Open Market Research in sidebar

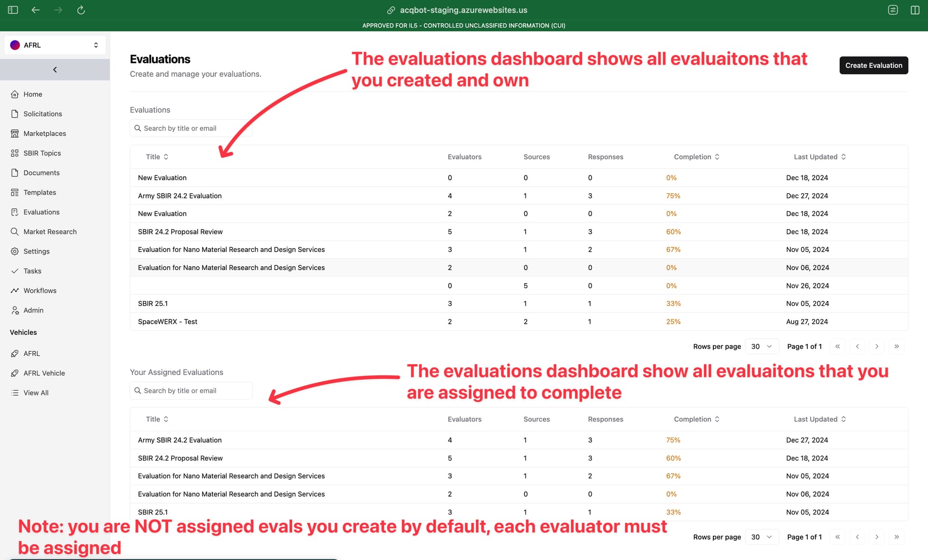(x=50, y=232)
